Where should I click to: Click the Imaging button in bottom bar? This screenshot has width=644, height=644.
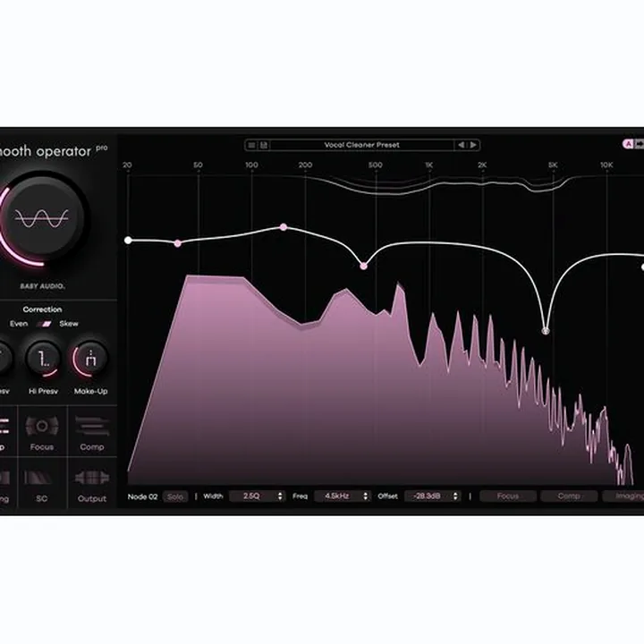[x=624, y=496]
